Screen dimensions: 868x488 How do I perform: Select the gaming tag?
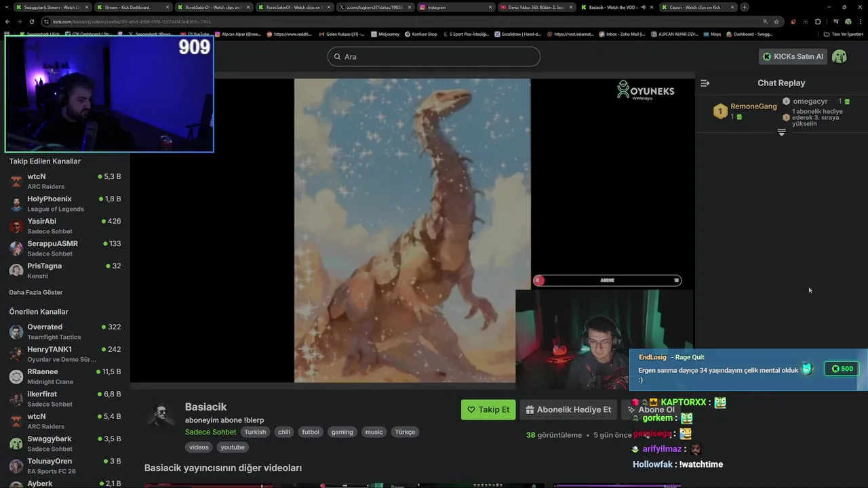(x=342, y=432)
